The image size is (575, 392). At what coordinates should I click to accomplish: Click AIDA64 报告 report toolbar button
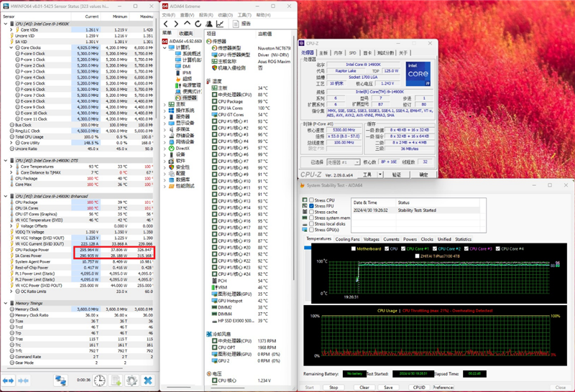242,24
